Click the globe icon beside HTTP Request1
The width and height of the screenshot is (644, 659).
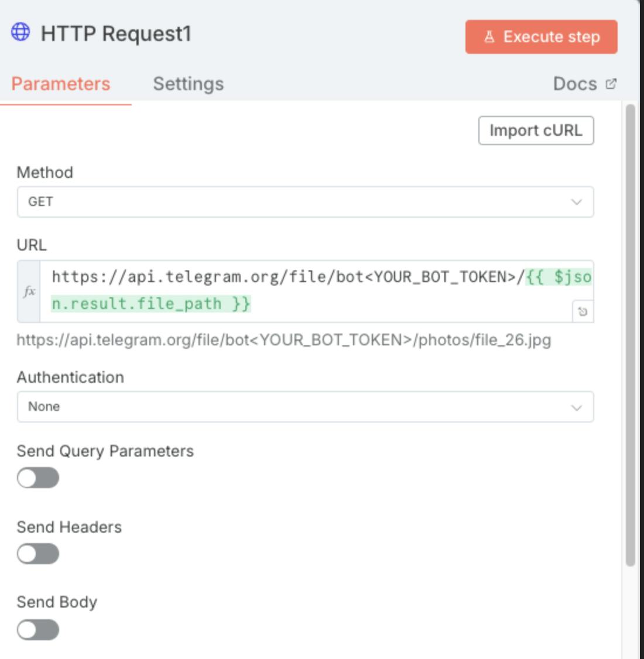coord(20,32)
